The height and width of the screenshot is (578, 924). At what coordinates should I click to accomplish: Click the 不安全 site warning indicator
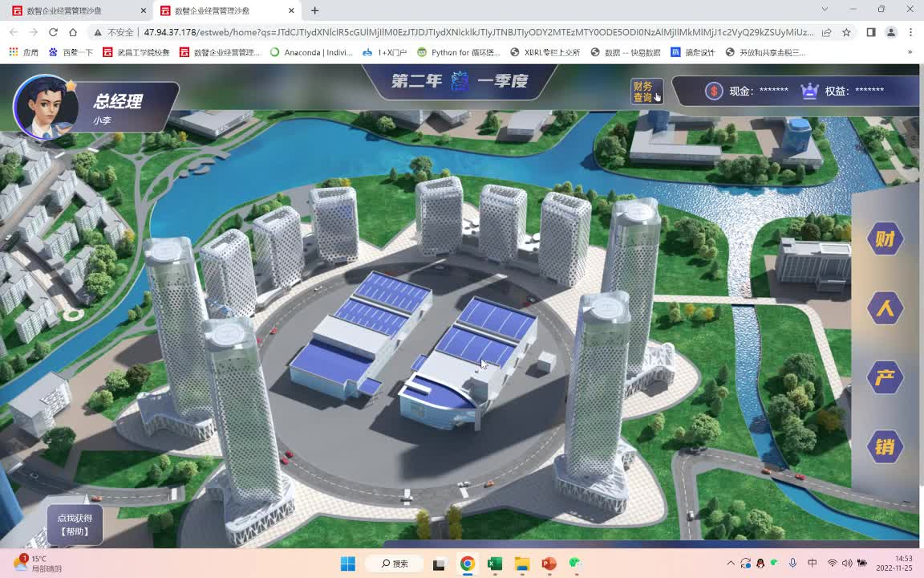click(114, 32)
